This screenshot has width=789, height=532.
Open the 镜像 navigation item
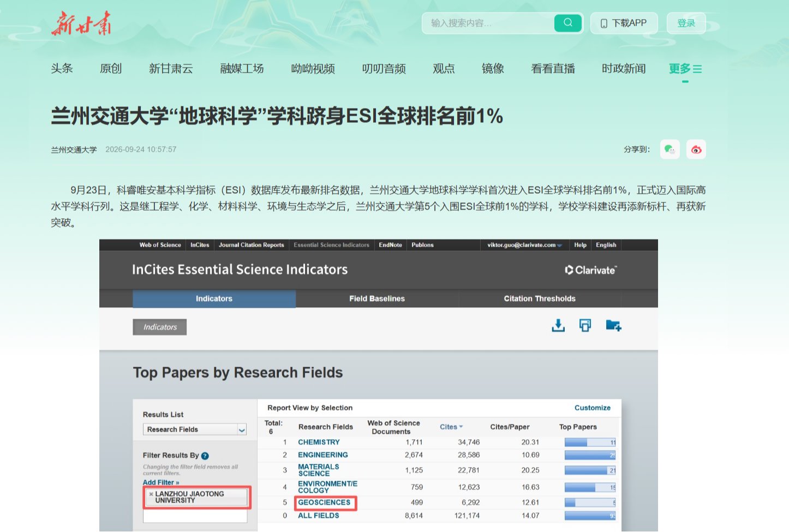493,68
